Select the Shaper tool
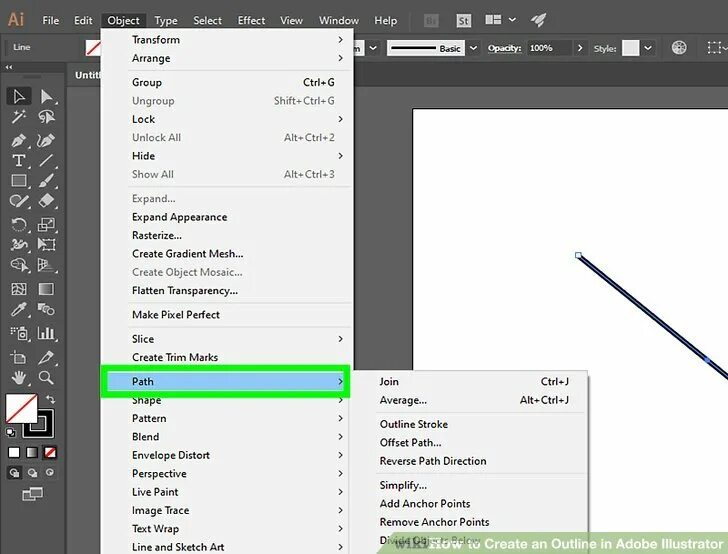The image size is (728, 554). click(x=19, y=201)
